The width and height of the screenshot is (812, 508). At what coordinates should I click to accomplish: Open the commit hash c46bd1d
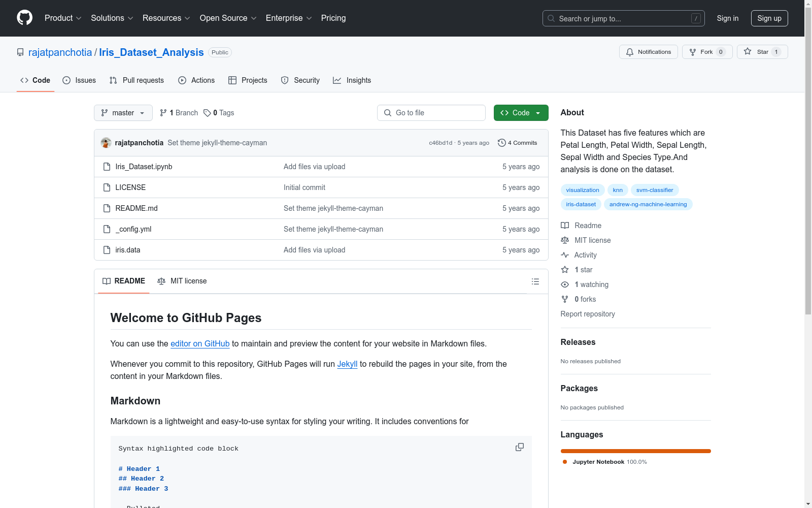(441, 143)
